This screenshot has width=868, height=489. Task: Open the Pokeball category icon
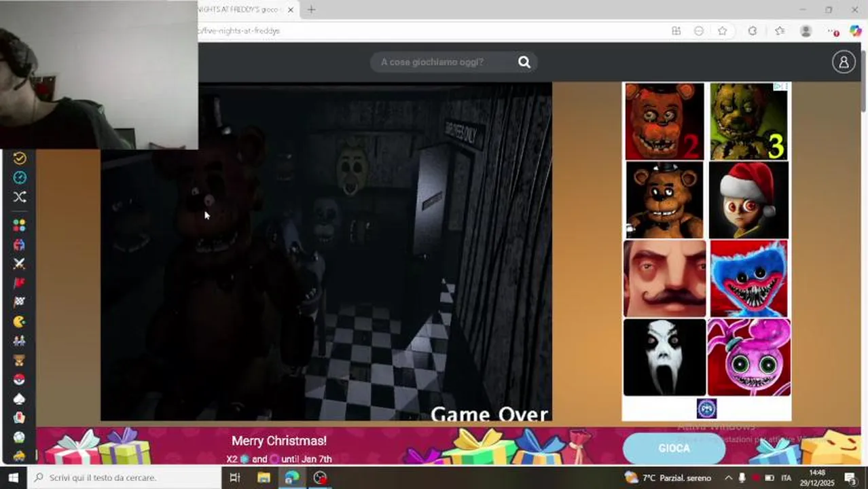[x=20, y=380]
